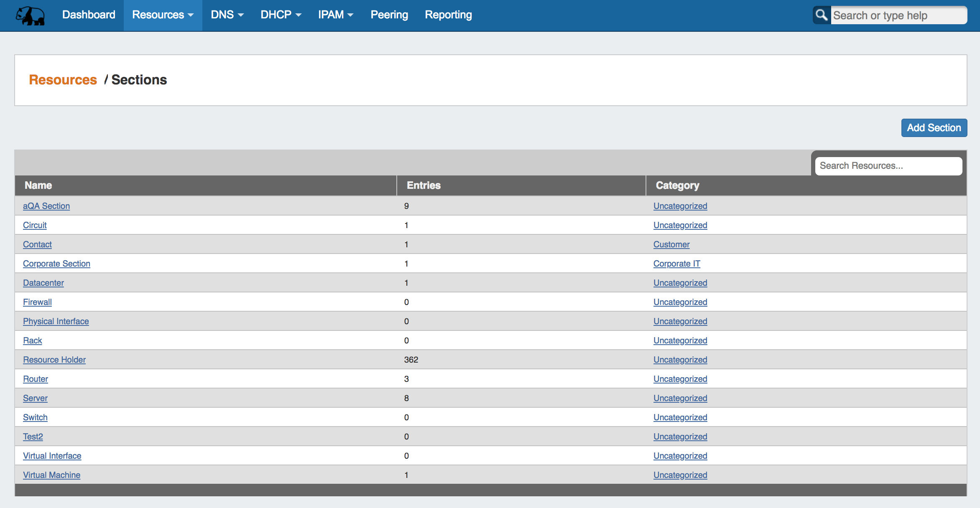Open the Reporting menu item
This screenshot has width=980, height=508.
point(448,15)
